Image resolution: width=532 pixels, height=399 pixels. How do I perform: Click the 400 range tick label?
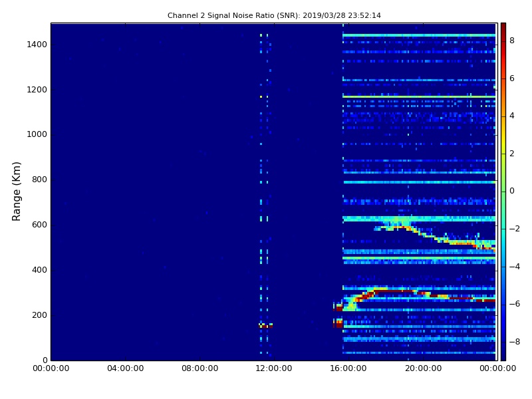(39, 270)
